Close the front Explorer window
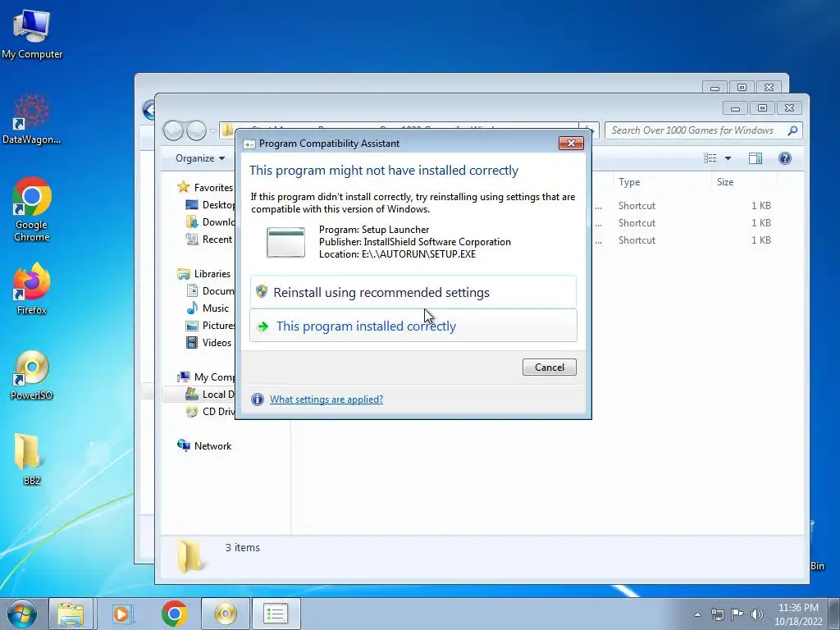 click(789, 108)
